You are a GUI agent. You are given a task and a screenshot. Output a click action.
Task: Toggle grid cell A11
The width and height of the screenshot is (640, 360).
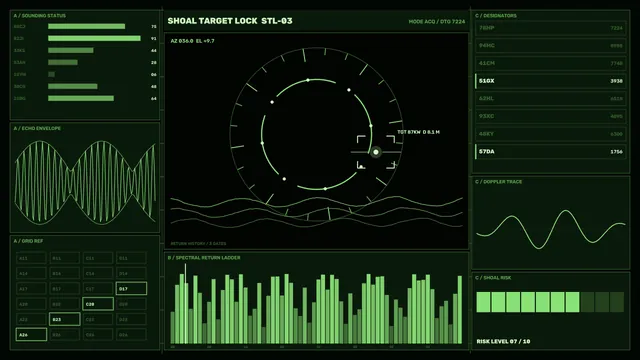tap(31, 258)
